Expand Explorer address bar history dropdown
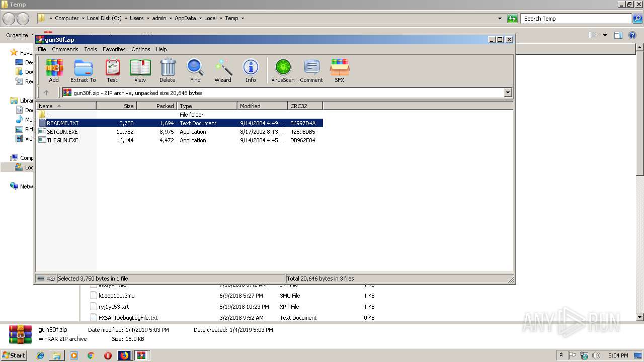This screenshot has height=362, width=644. tap(500, 19)
